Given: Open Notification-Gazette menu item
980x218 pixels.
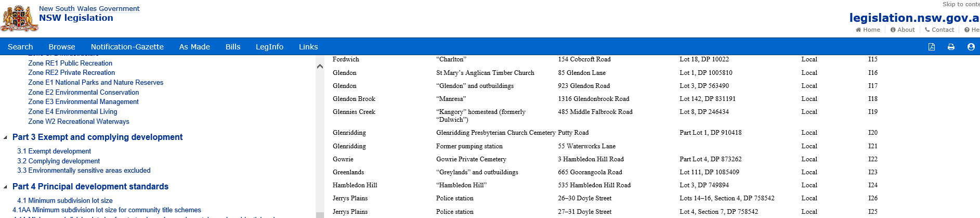Looking at the screenshot, I should pos(127,47).
